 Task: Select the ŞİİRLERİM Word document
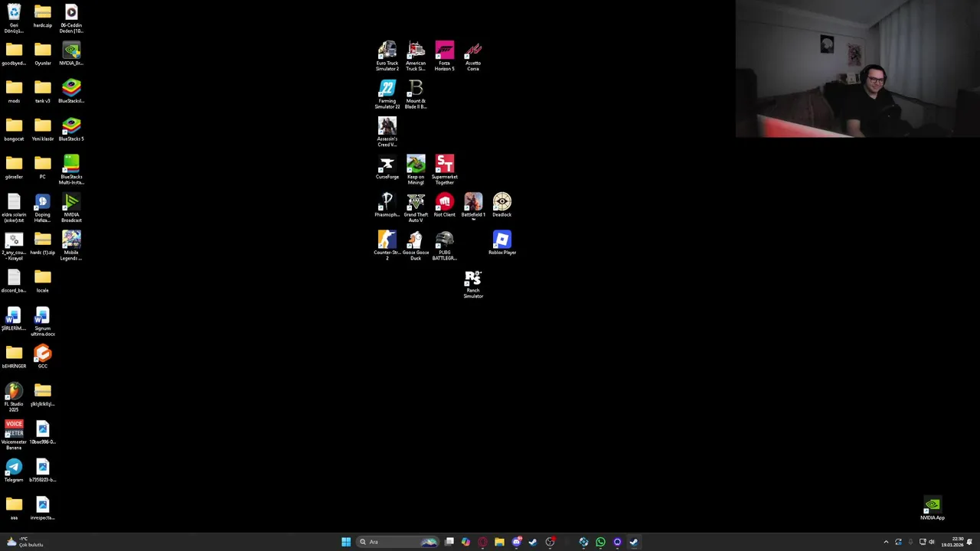[x=14, y=318]
